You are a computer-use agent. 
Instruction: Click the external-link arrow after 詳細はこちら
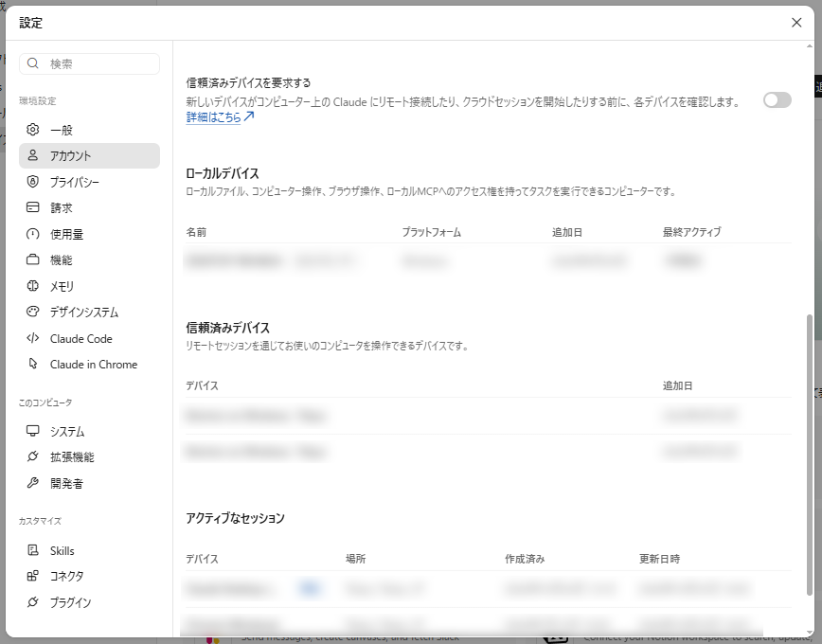[x=249, y=116]
